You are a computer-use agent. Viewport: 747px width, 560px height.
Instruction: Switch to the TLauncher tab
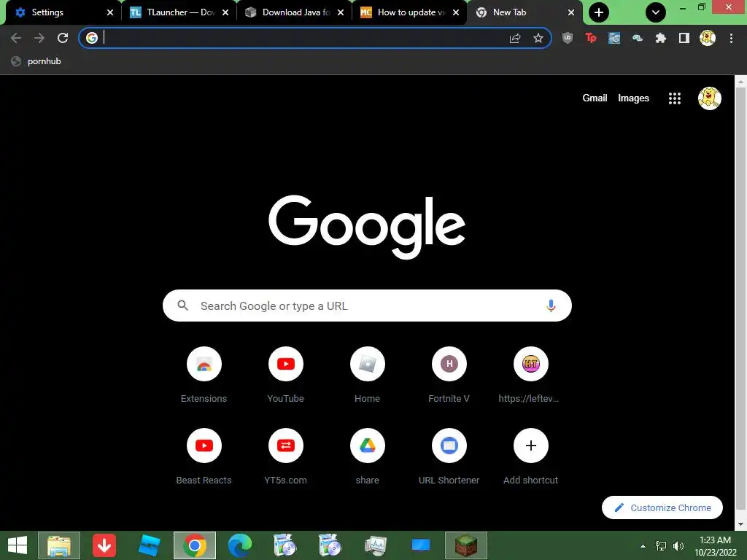[x=172, y=12]
